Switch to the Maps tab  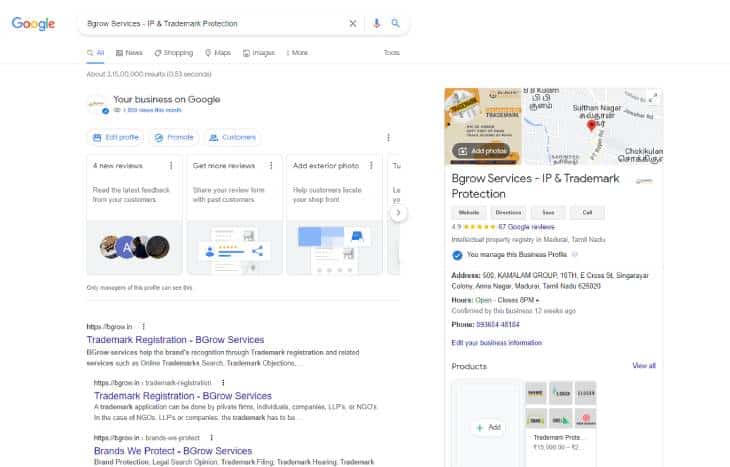pyautogui.click(x=218, y=53)
